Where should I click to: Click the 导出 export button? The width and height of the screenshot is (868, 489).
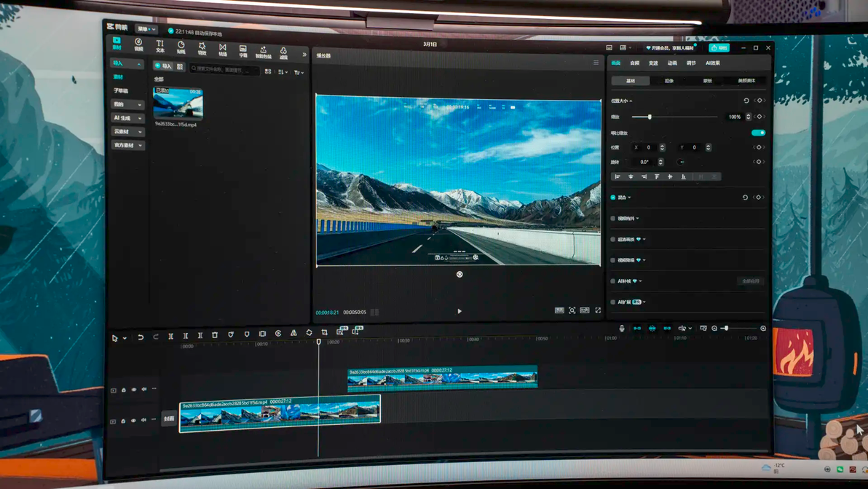pos(719,47)
